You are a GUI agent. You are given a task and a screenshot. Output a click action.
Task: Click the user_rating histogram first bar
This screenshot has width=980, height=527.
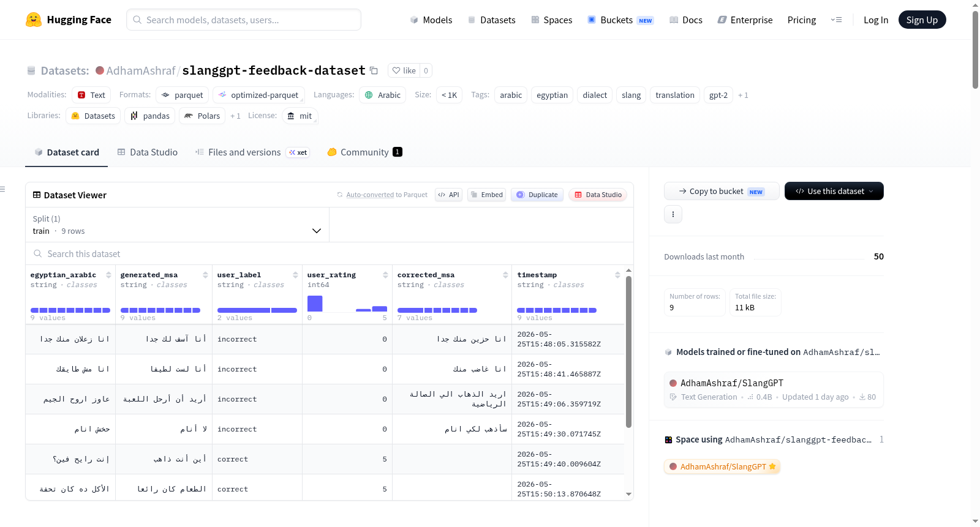(x=315, y=304)
